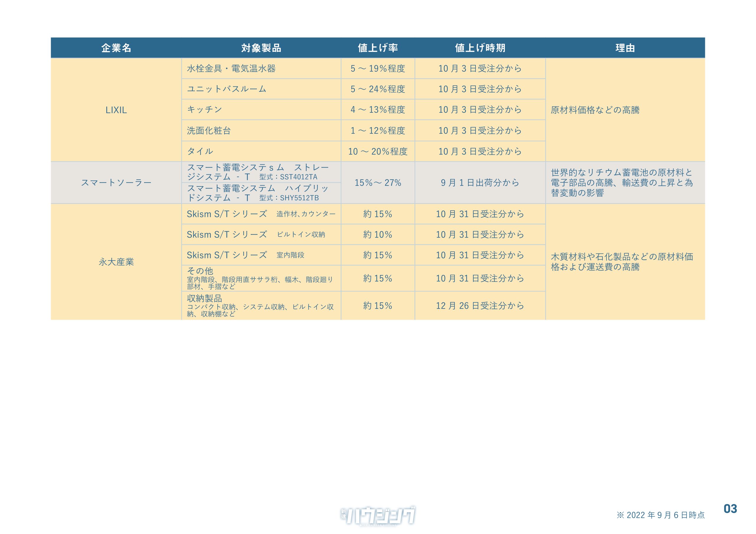756x534 pixels.
Task: Click page number 03
Action: coord(730,509)
